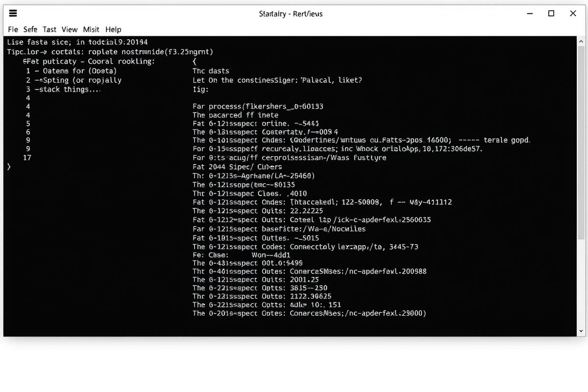Screen dimensions: 588x392
Task: Click the line ending "Fustlyre"
Action: click(290, 158)
